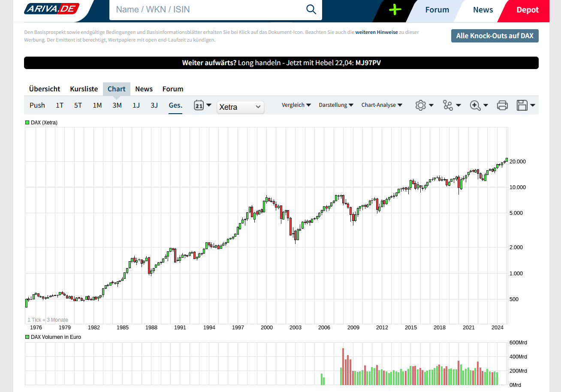Screen dimensions: 561x392
Task: Click the green DAX (Xetra) legend swatch
Action: tap(27, 123)
